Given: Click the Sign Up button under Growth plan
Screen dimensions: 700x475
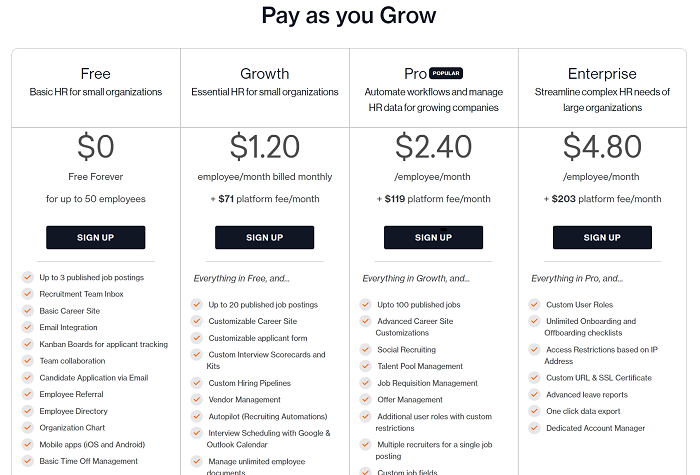Looking at the screenshot, I should [x=264, y=238].
